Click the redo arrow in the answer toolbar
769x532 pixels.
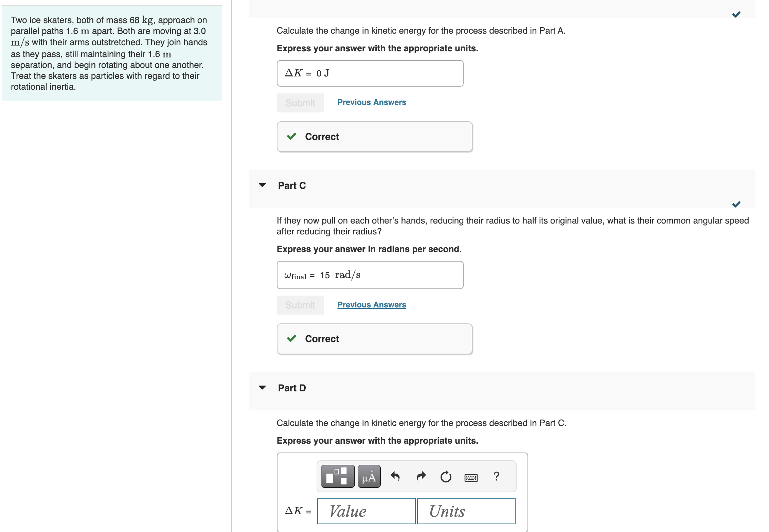421,476
